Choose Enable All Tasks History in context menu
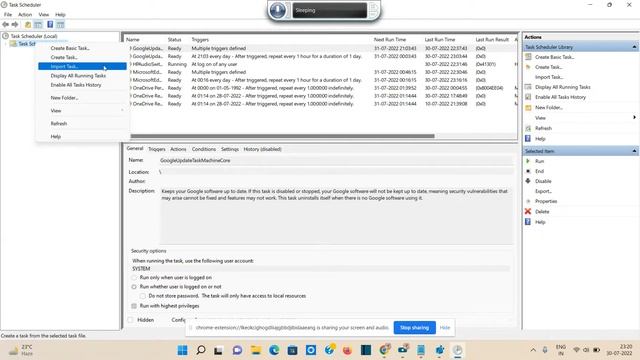Screen dimensions: 640x360 [76, 85]
